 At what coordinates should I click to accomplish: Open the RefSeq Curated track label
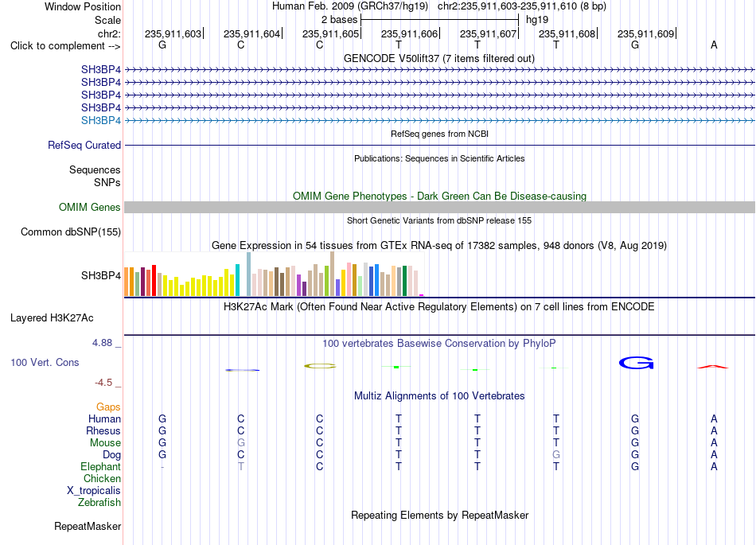click(x=84, y=145)
